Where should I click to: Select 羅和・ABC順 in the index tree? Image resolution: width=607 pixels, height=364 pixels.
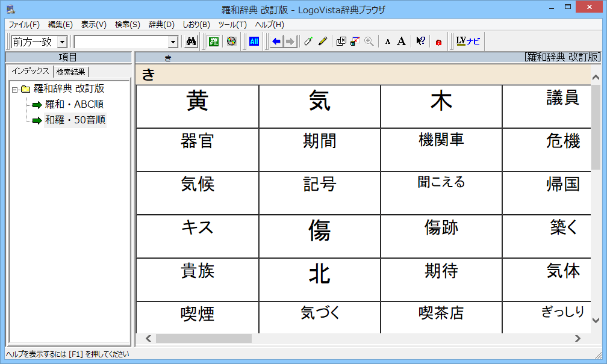pos(74,105)
